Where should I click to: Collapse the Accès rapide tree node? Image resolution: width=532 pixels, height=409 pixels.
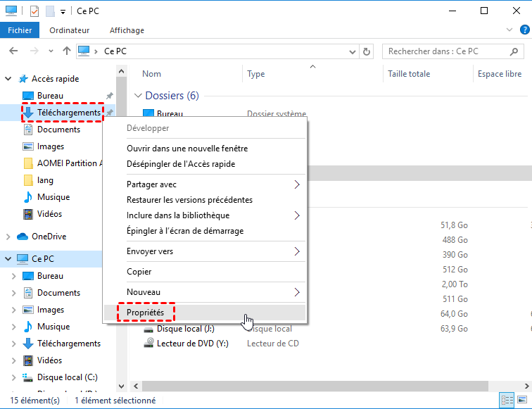pos(8,79)
